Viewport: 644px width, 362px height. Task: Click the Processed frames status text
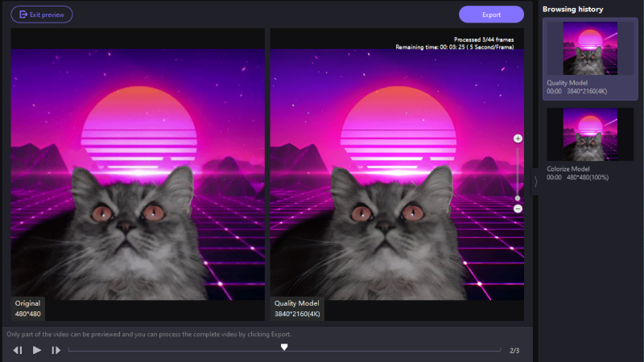484,39
